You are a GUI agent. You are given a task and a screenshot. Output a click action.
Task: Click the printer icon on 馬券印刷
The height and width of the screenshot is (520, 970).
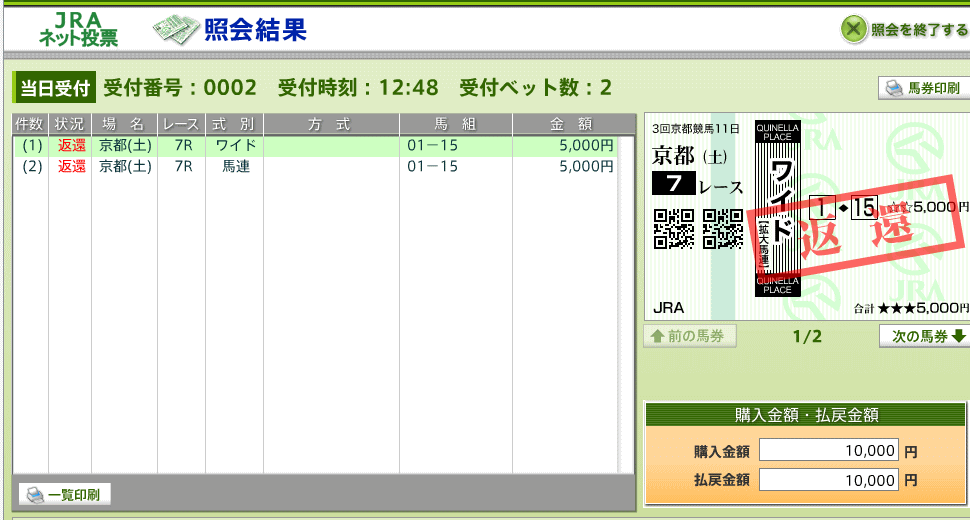pos(894,88)
